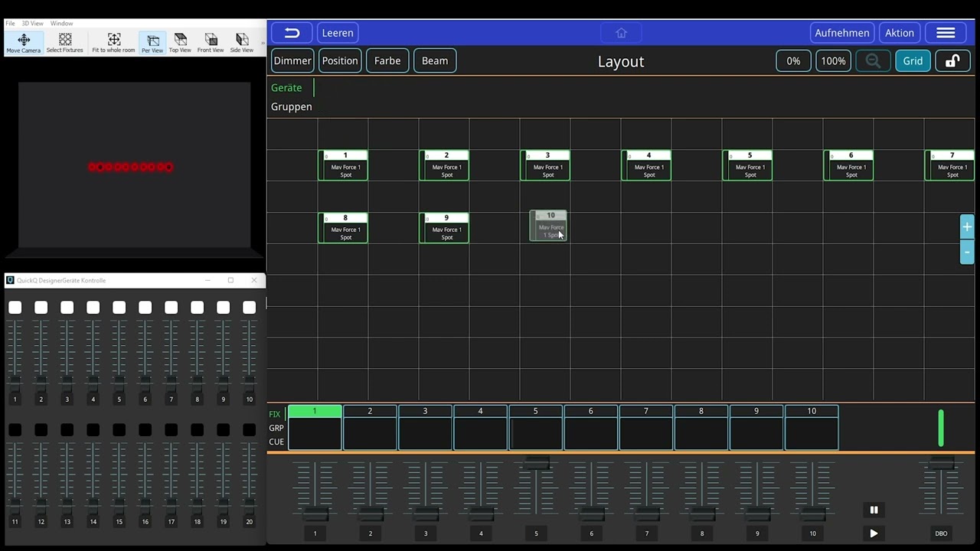Select the Geräte tab

tap(286, 88)
